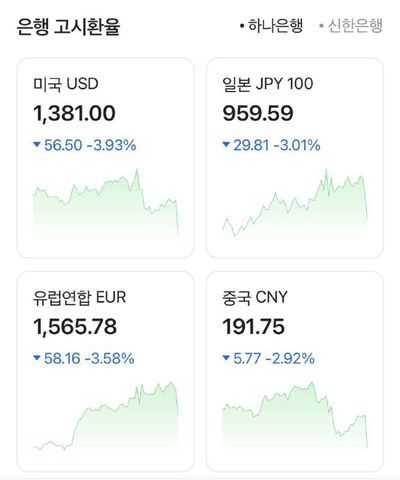
Task: Click the 은행 고시환율 section heading
Action: point(68,27)
